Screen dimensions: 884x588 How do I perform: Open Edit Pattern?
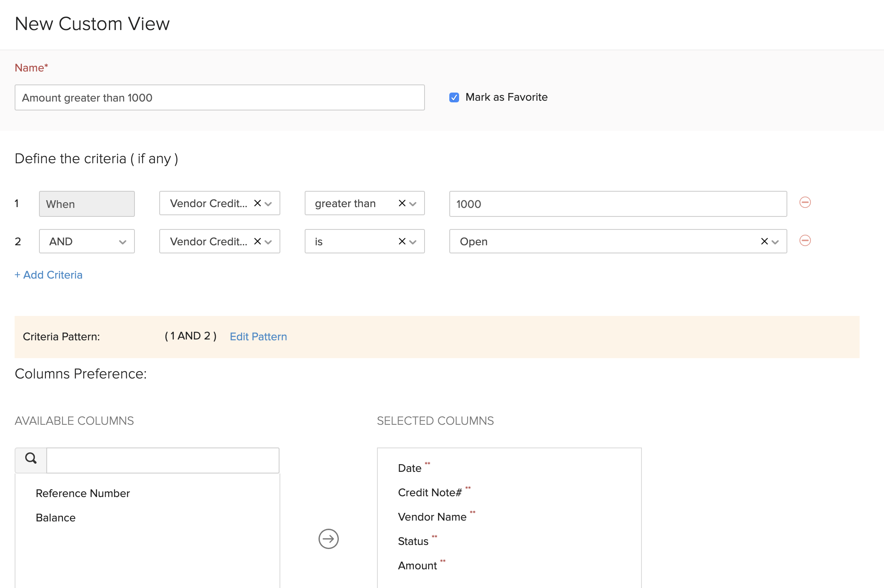click(x=258, y=337)
